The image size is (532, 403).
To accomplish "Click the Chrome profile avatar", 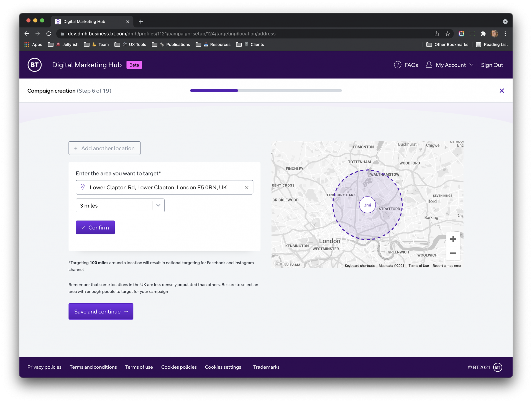I will coord(494,34).
